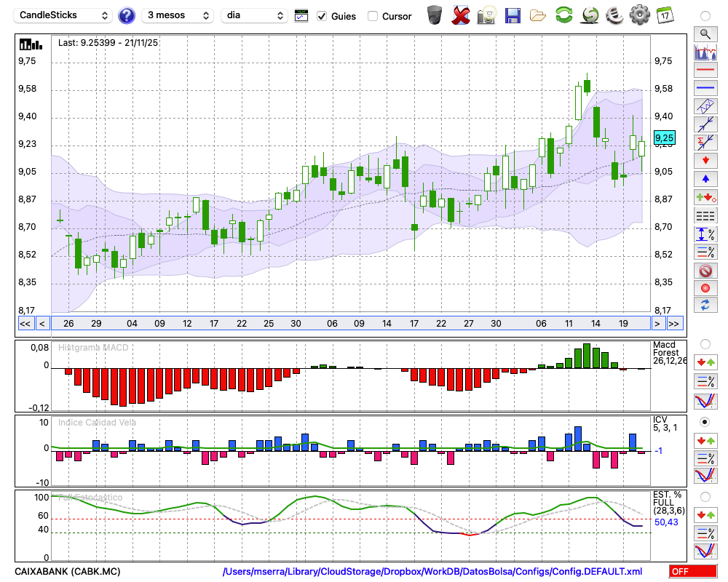Image resolution: width=728 pixels, height=582 pixels.
Task: Toggle the red OFF button
Action: point(693,571)
